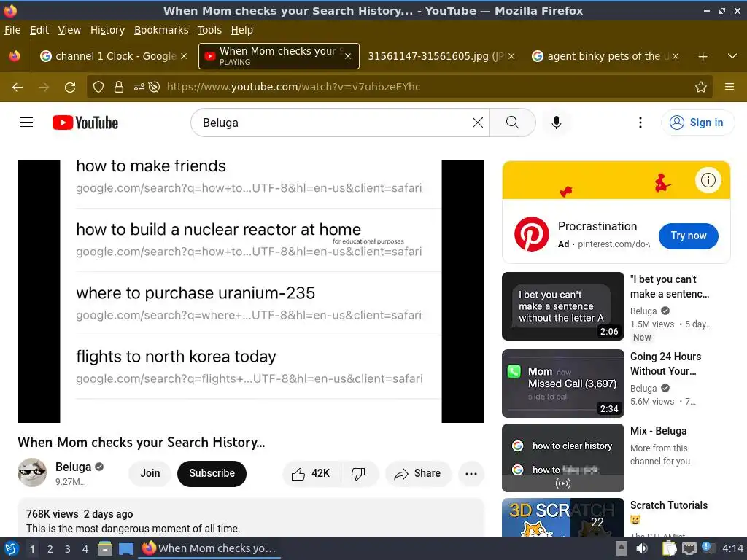The width and height of the screenshot is (747, 560).
Task: Expand the video description box
Action: coord(251,518)
